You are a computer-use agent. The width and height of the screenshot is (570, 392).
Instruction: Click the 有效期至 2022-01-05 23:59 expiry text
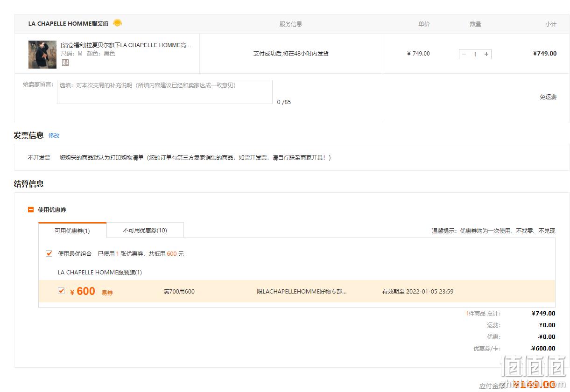coord(418,292)
